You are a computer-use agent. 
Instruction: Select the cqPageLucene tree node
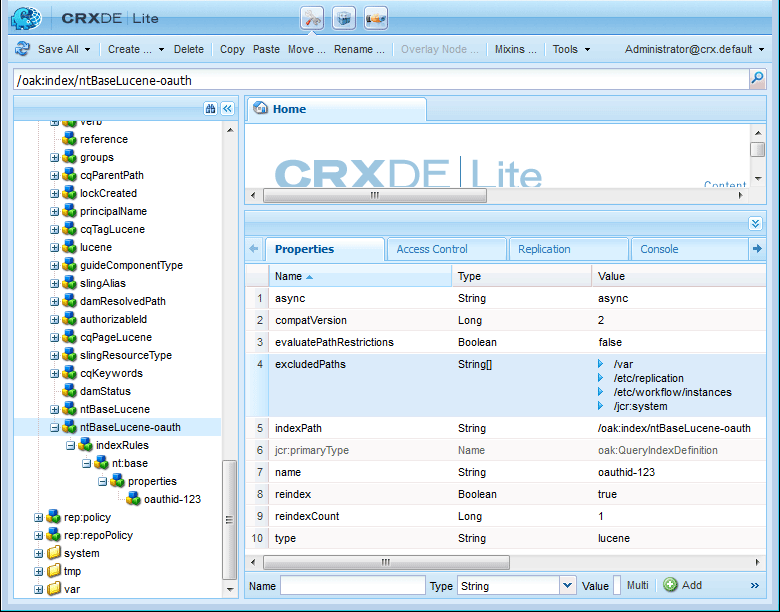tap(116, 337)
